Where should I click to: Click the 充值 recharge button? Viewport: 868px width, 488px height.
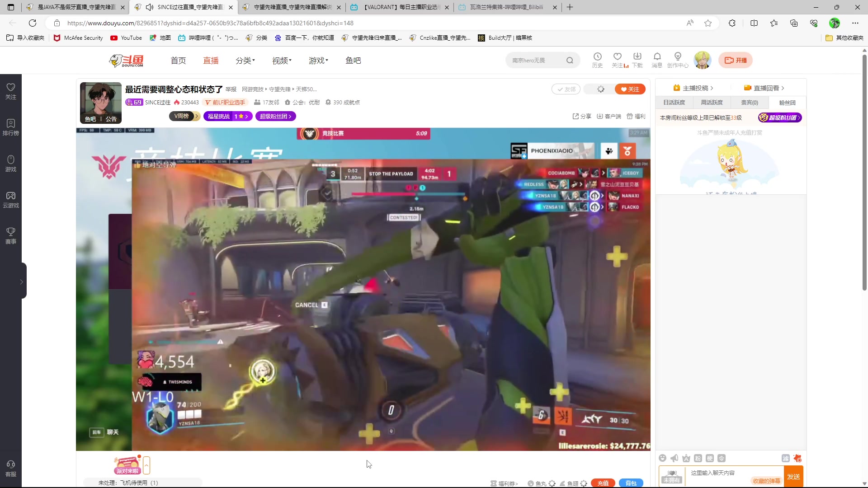(x=603, y=483)
